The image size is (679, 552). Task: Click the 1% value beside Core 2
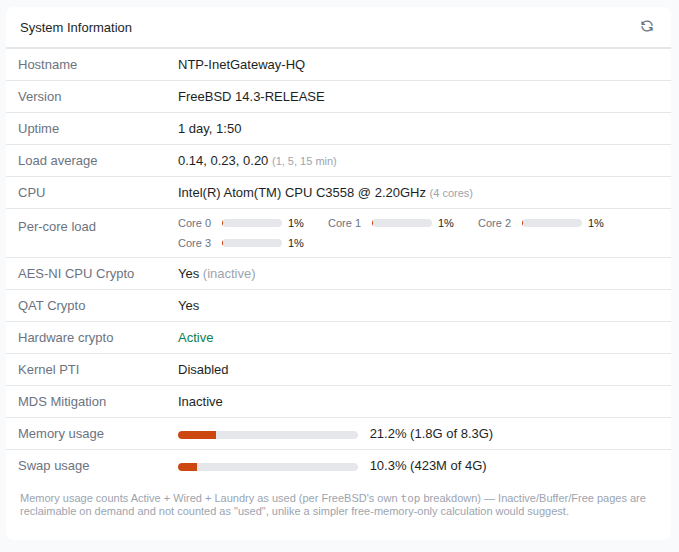596,223
